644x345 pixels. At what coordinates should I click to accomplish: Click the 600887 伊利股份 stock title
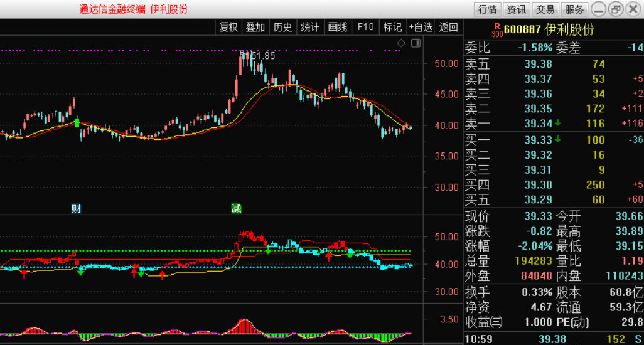(549, 29)
